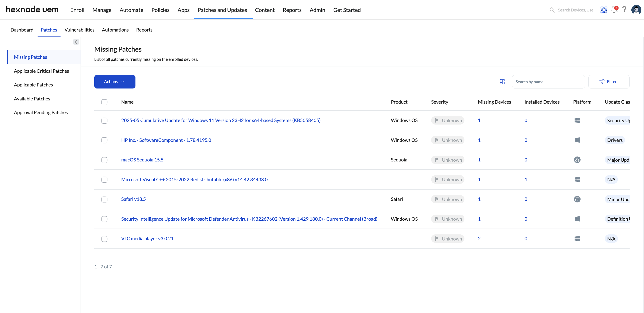Open the Microsoft Visual C++ 2015-2022 link

pyautogui.click(x=194, y=179)
